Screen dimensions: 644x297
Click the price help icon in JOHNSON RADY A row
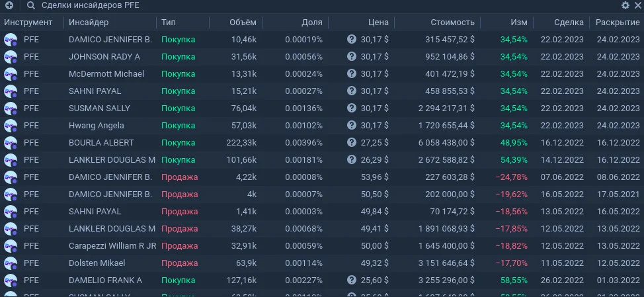tap(352, 56)
